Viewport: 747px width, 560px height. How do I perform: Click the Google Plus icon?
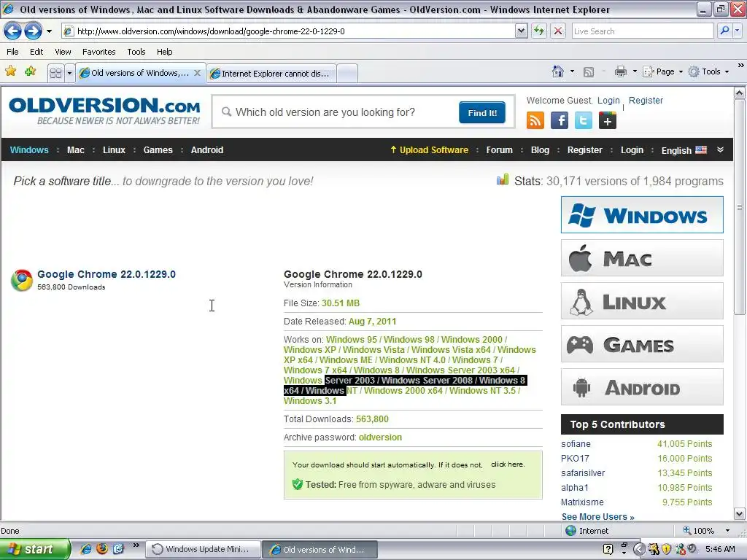click(x=608, y=120)
